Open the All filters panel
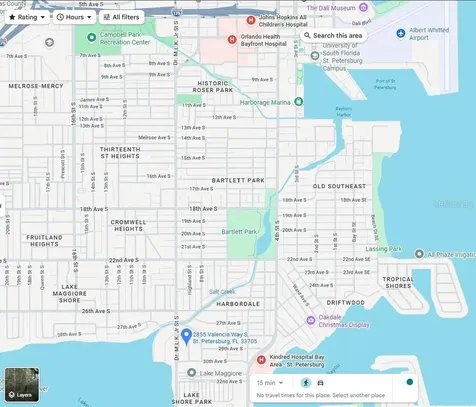The height and width of the screenshot is (407, 476). [121, 17]
